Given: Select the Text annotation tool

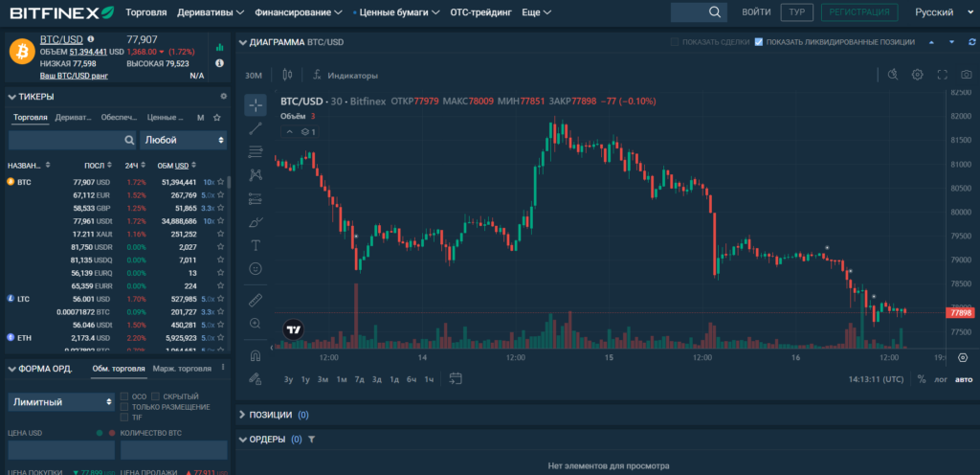Looking at the screenshot, I should pos(255,245).
